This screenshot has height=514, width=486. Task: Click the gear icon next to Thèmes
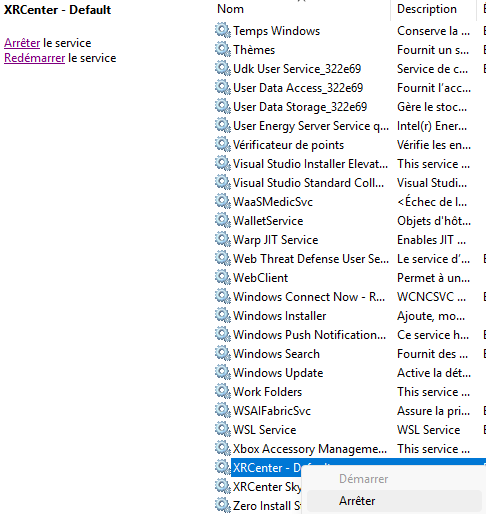[222, 49]
